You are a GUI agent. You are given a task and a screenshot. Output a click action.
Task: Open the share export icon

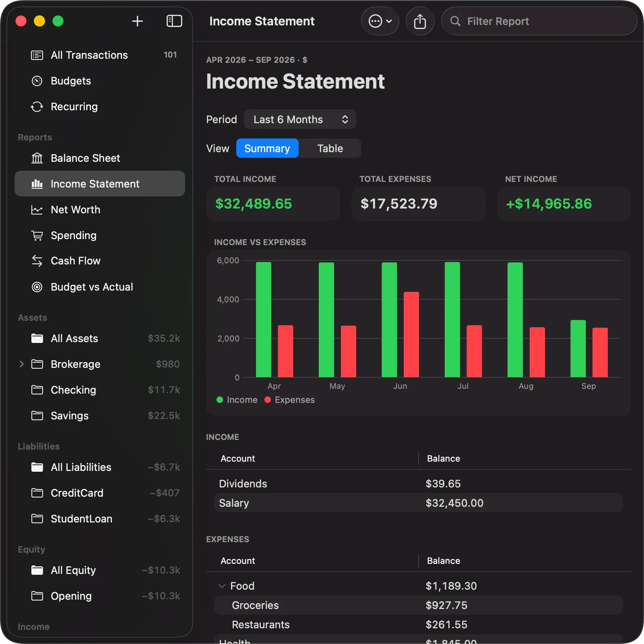click(420, 21)
